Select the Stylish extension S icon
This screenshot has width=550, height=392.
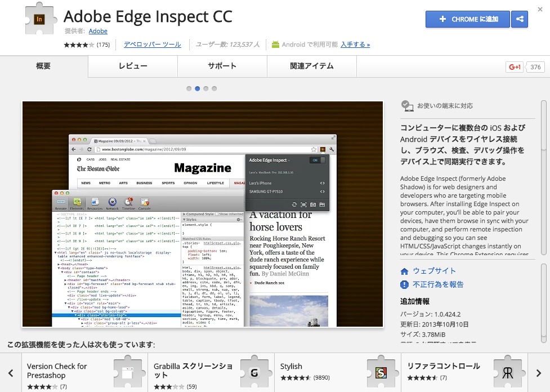pos(382,372)
